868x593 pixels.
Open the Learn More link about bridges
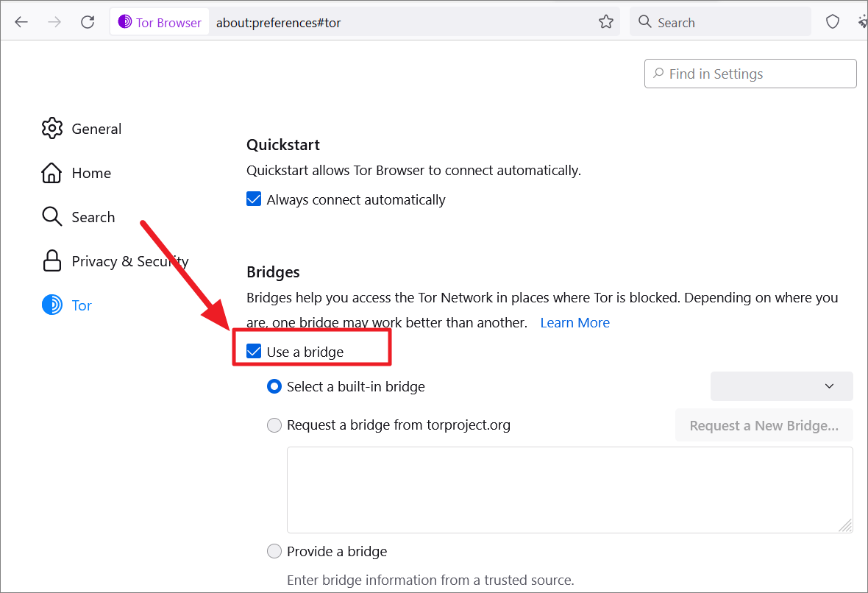(x=574, y=322)
